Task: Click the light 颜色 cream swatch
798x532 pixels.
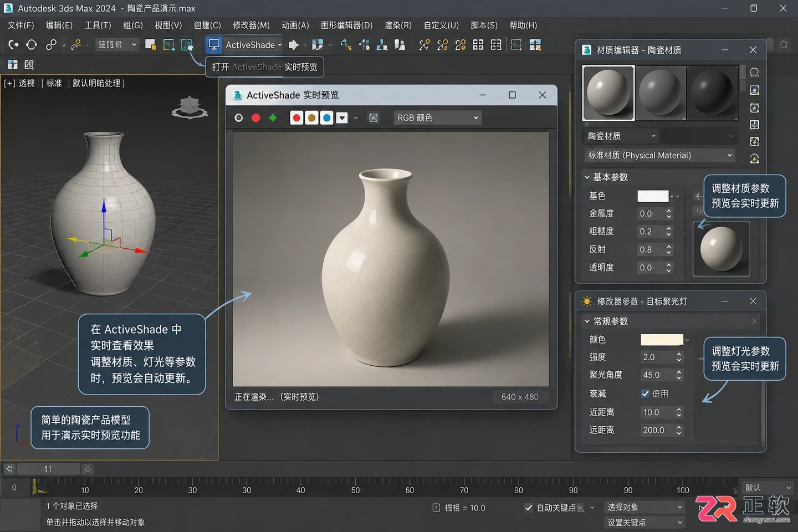Action: click(x=662, y=340)
